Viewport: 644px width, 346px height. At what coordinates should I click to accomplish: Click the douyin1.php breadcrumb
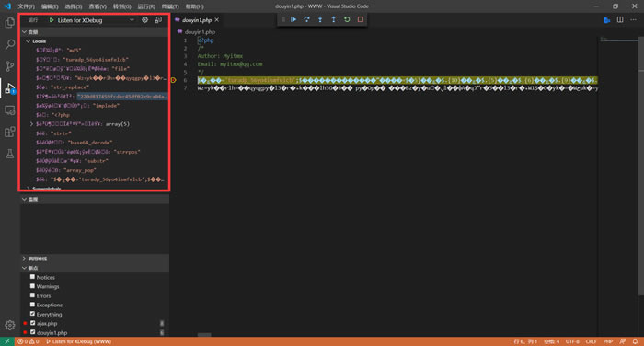click(200, 31)
